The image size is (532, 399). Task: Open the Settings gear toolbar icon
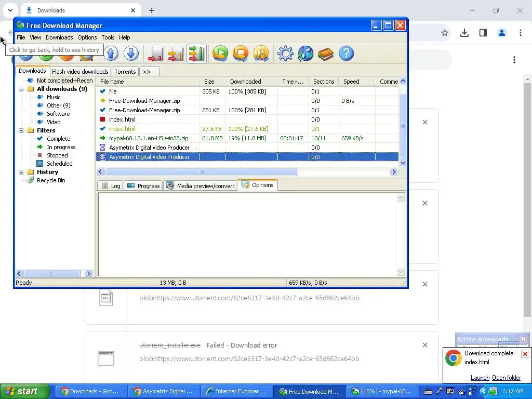(285, 54)
